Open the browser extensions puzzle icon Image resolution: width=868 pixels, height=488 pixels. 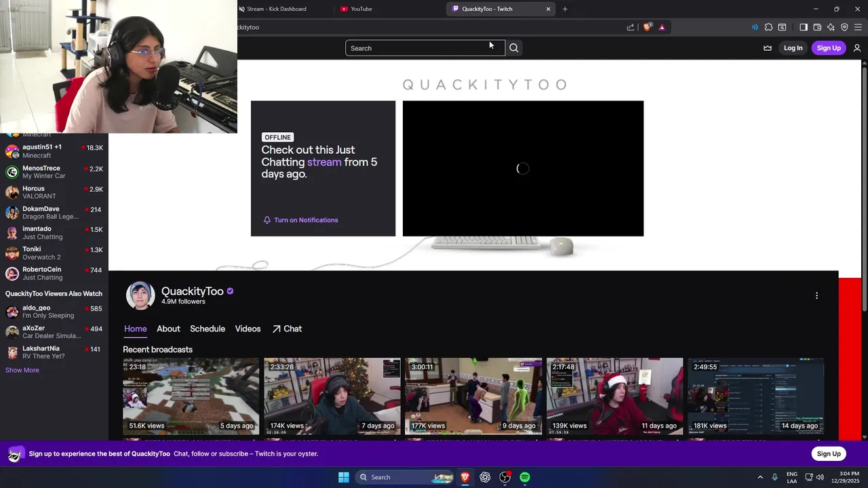click(768, 27)
